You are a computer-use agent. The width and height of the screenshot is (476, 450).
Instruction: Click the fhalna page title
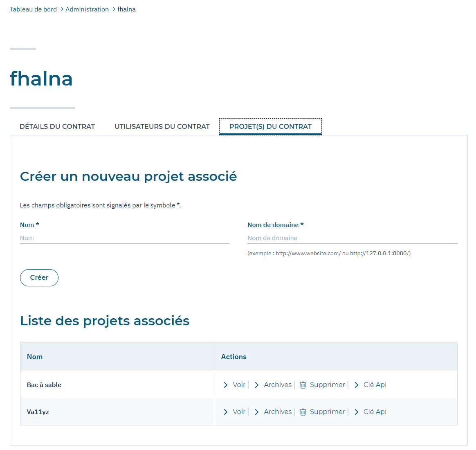(x=41, y=79)
